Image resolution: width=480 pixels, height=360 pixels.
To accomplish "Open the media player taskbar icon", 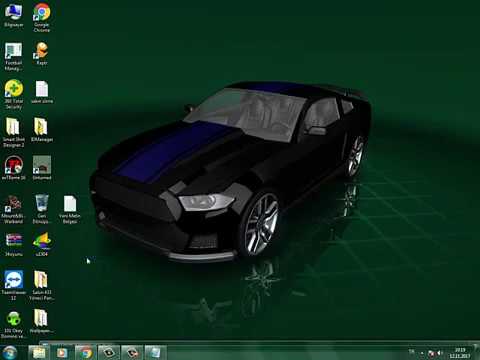I will 62,353.
